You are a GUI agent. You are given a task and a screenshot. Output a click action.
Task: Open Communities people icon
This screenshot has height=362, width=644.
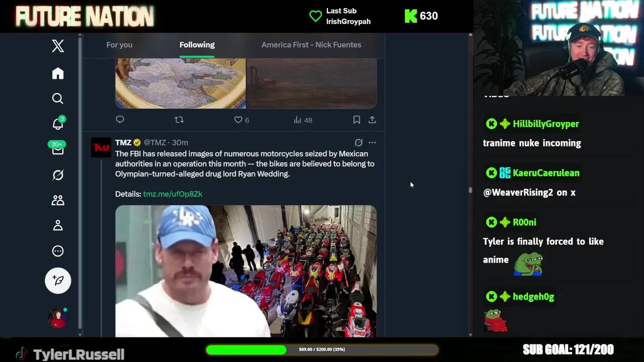58,200
